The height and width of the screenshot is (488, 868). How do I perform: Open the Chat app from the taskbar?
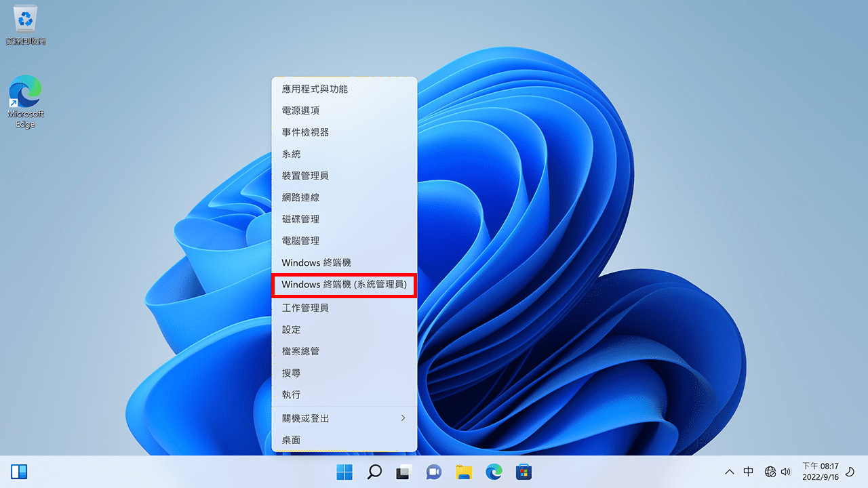433,472
